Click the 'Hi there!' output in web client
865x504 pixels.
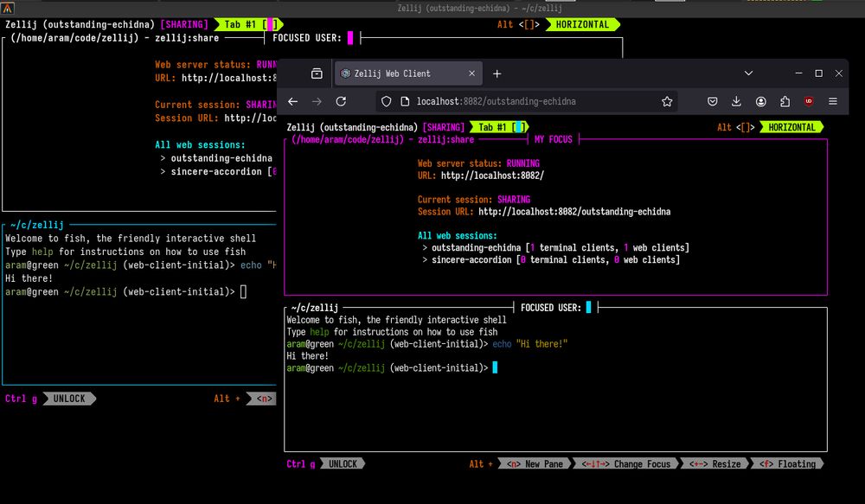coord(307,356)
